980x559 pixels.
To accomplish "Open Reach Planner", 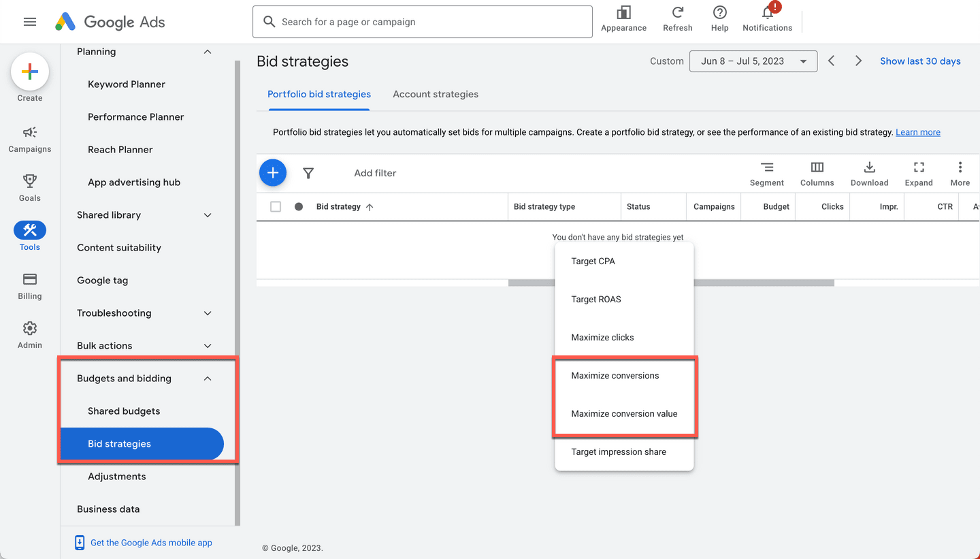I will (120, 150).
